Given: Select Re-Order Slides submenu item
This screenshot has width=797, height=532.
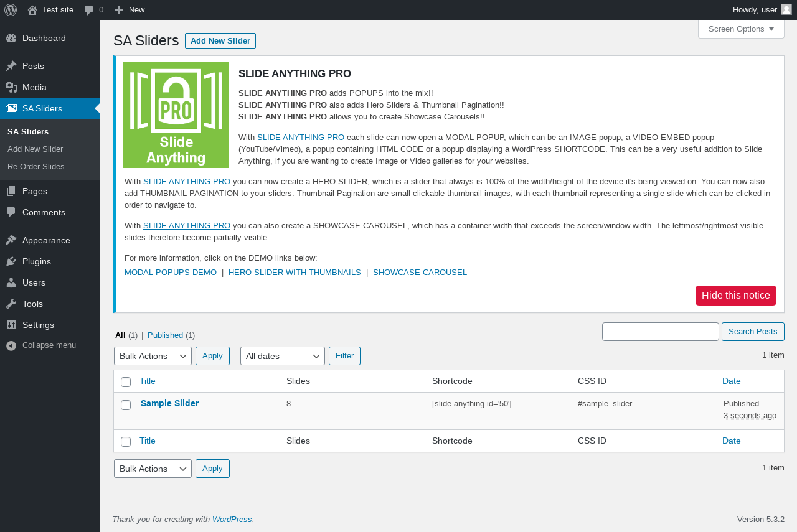Looking at the screenshot, I should (36, 166).
